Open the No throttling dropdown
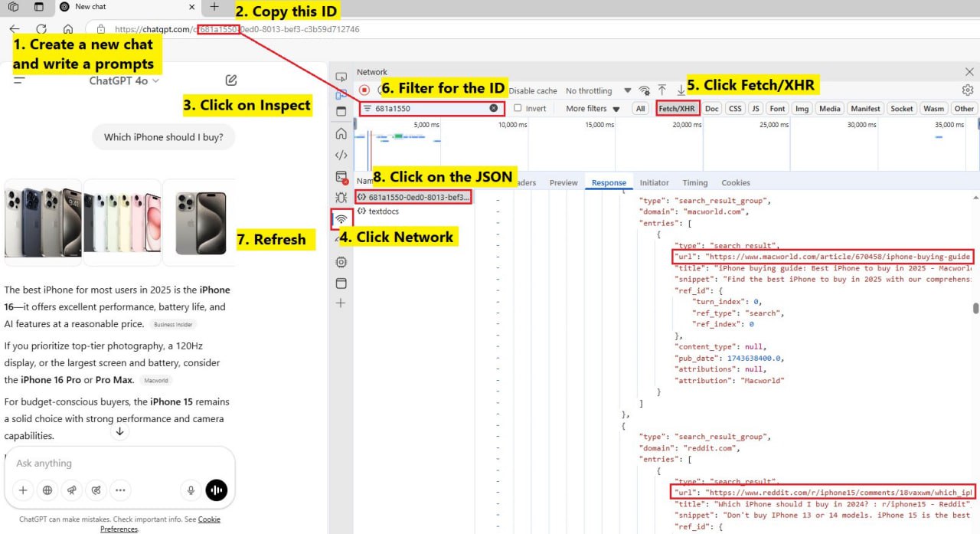Image resolution: width=980 pixels, height=534 pixels. point(599,90)
